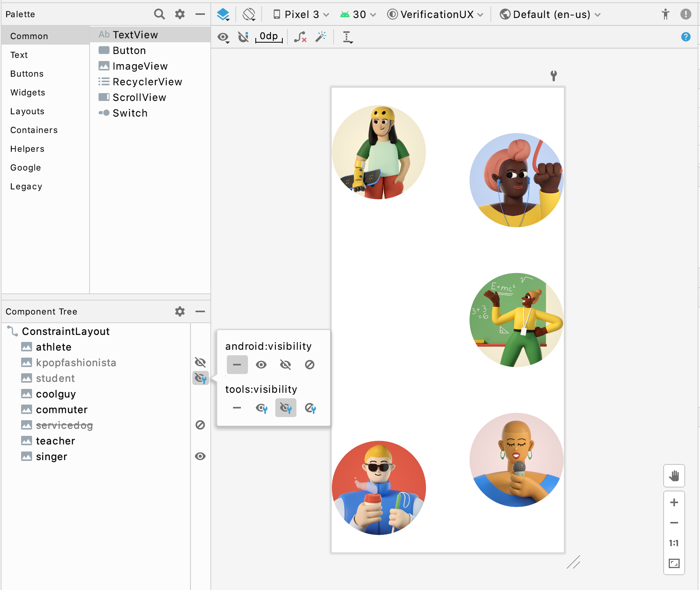Select the Legacy palette category
The height and width of the screenshot is (590, 700).
coord(45,186)
